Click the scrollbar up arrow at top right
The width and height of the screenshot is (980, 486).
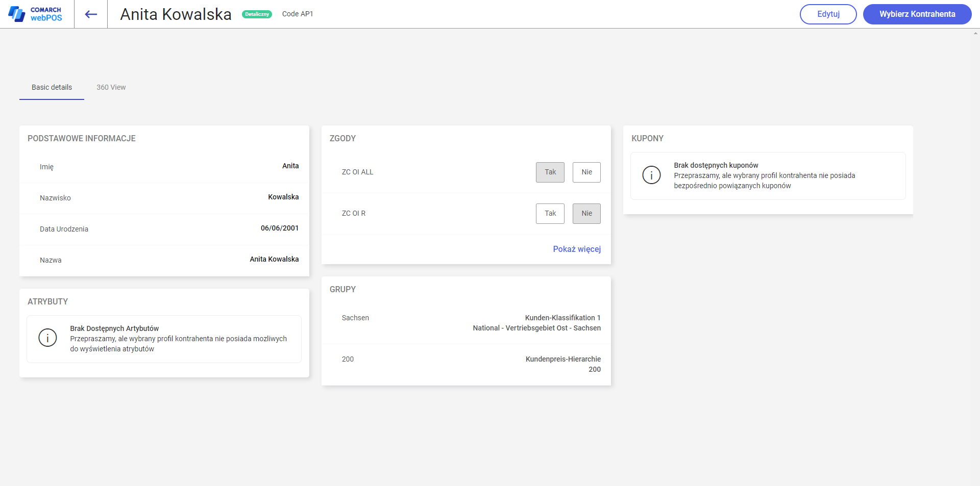click(976, 33)
